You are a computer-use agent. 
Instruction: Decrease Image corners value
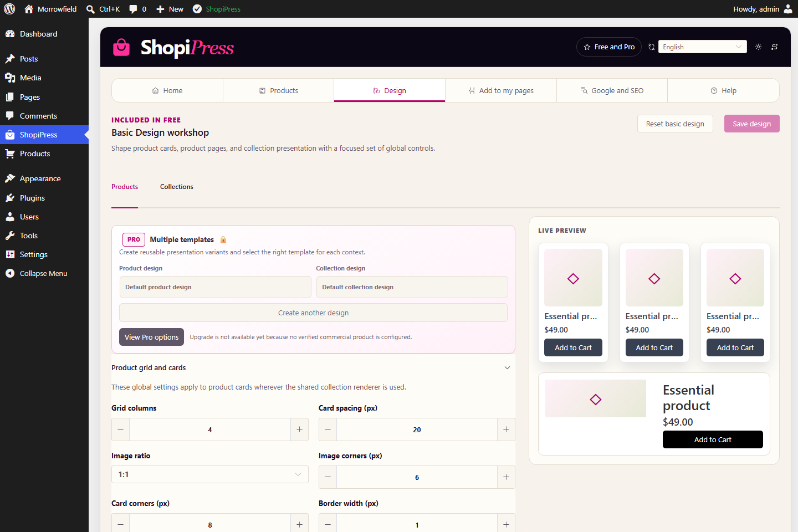click(328, 477)
